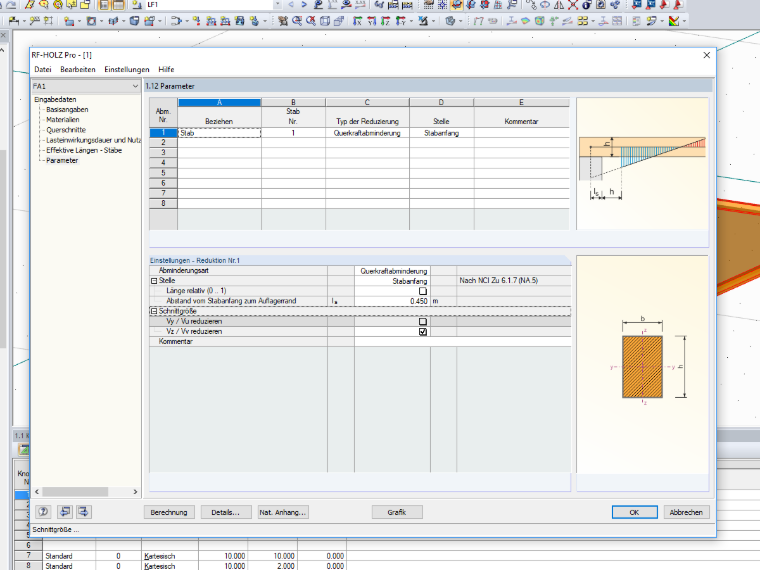
Task: Click the previous load case arrow
Action: 291,4
